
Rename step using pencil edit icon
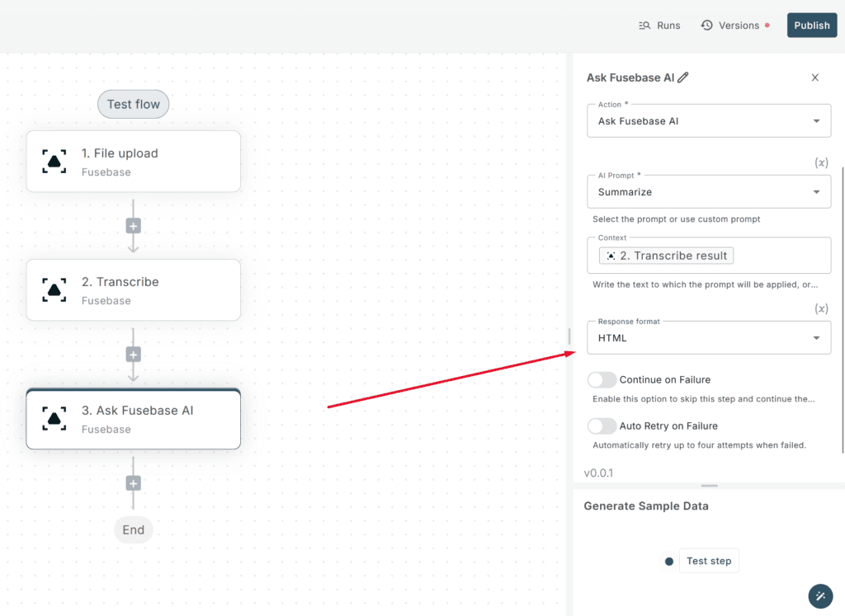coord(682,78)
